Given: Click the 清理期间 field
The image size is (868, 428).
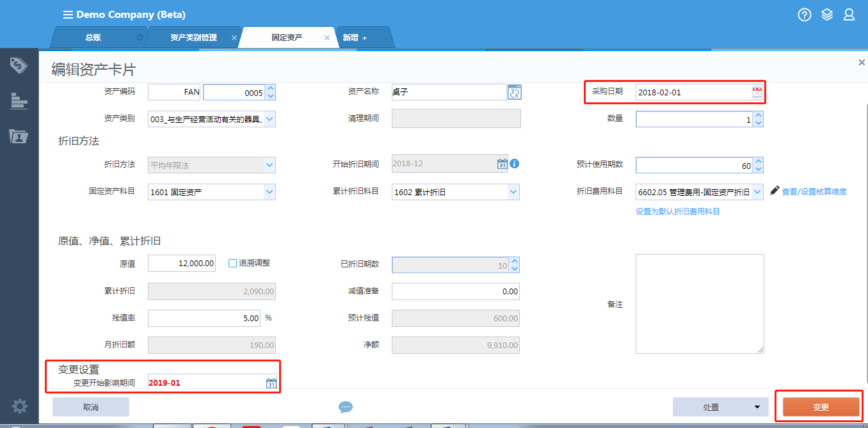Looking at the screenshot, I should 456,118.
